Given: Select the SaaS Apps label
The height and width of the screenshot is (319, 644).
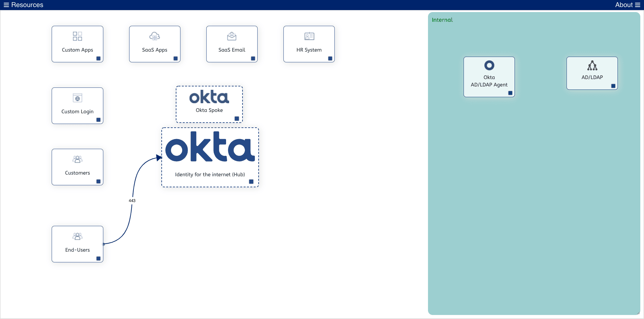Looking at the screenshot, I should 155,50.
